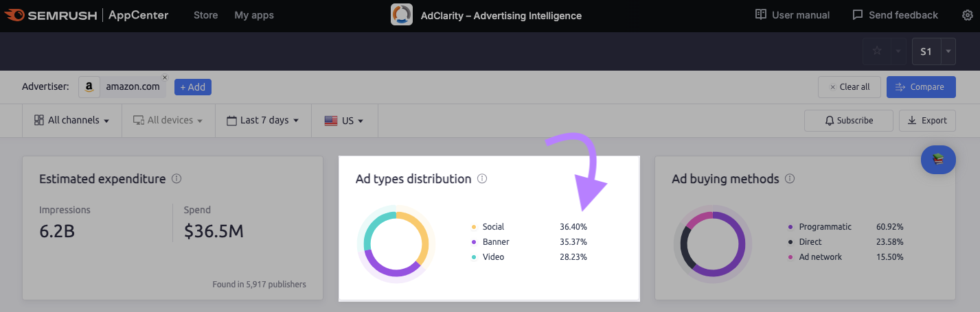The width and height of the screenshot is (980, 312).
Task: Click the + Add advertiser button
Action: pyautogui.click(x=193, y=87)
